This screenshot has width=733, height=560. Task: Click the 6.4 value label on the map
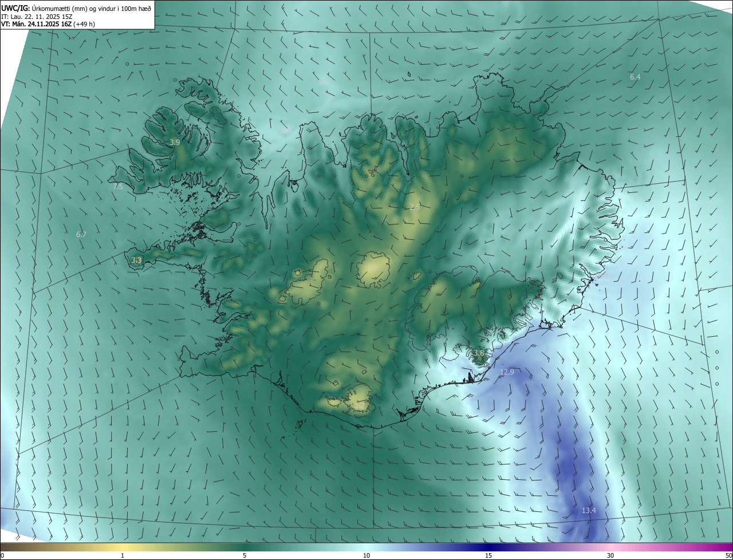(635, 77)
